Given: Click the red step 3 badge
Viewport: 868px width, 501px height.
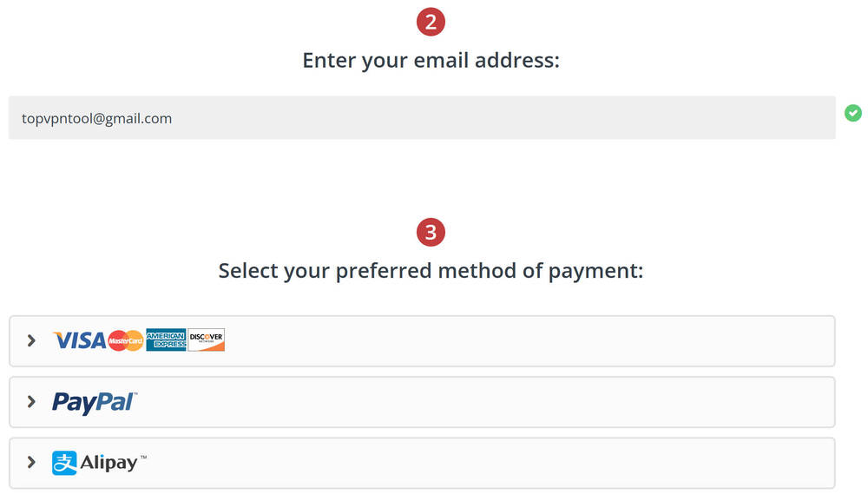Looking at the screenshot, I should click(x=431, y=233).
